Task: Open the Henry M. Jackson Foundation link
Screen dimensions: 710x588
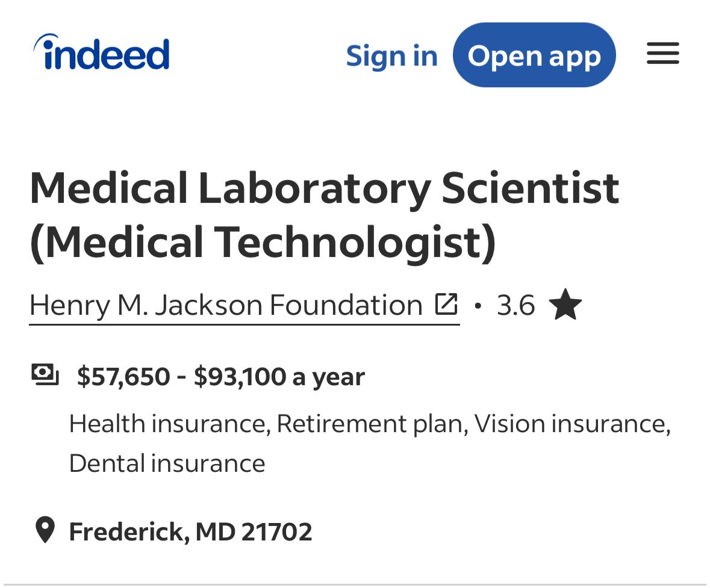Action: [x=226, y=305]
